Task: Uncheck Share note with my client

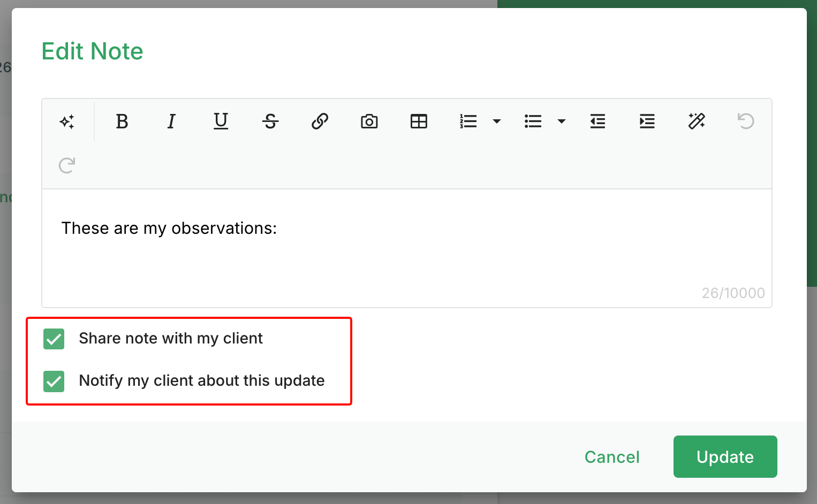Action: tap(54, 339)
